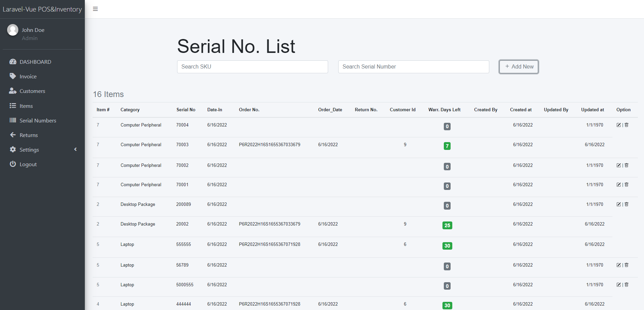Edit serial 70002 row with pencil icon
The height and width of the screenshot is (310, 644).
click(619, 166)
